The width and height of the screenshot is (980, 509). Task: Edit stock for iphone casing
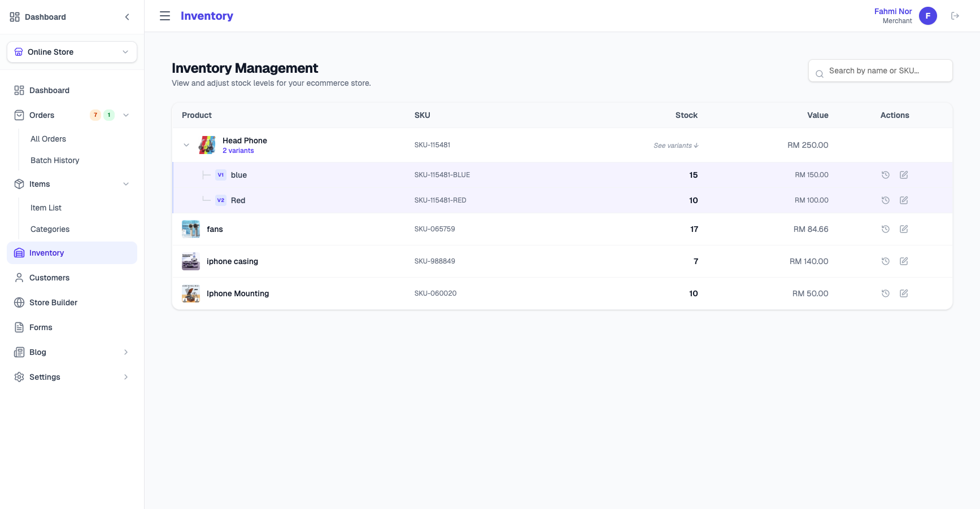click(x=904, y=261)
